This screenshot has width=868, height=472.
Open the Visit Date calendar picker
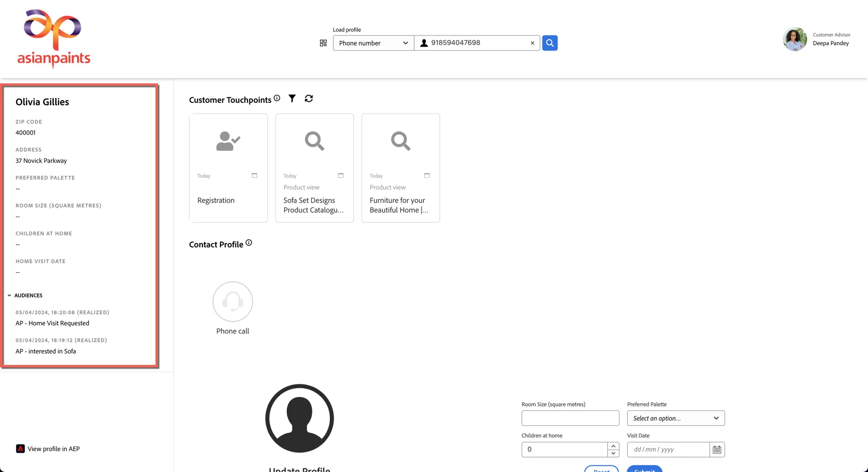(x=717, y=450)
